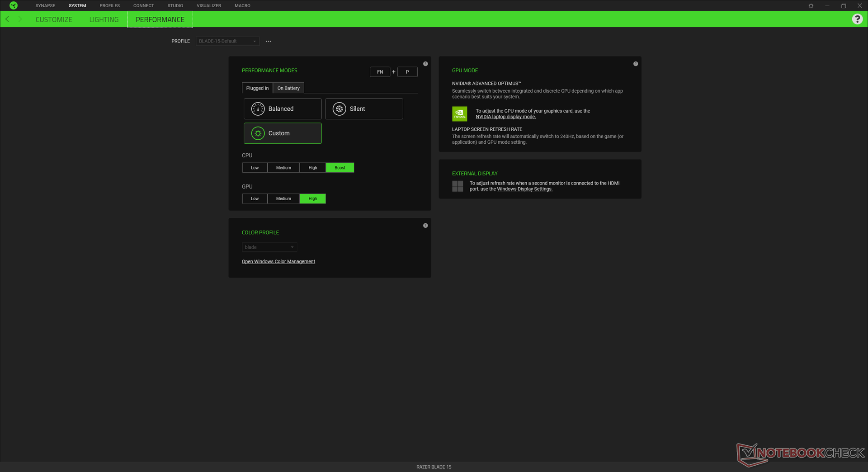
Task: Open the large help question mark icon
Action: tap(857, 19)
